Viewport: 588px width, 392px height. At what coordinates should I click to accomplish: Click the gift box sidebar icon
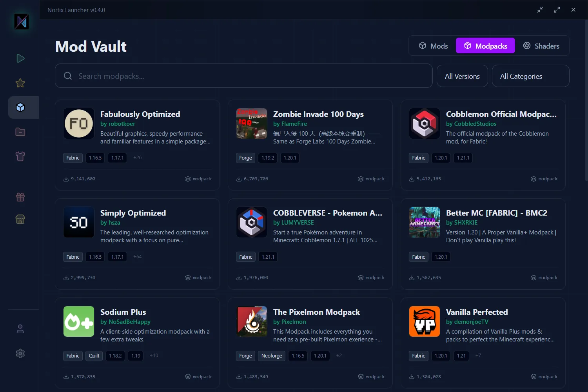click(20, 197)
